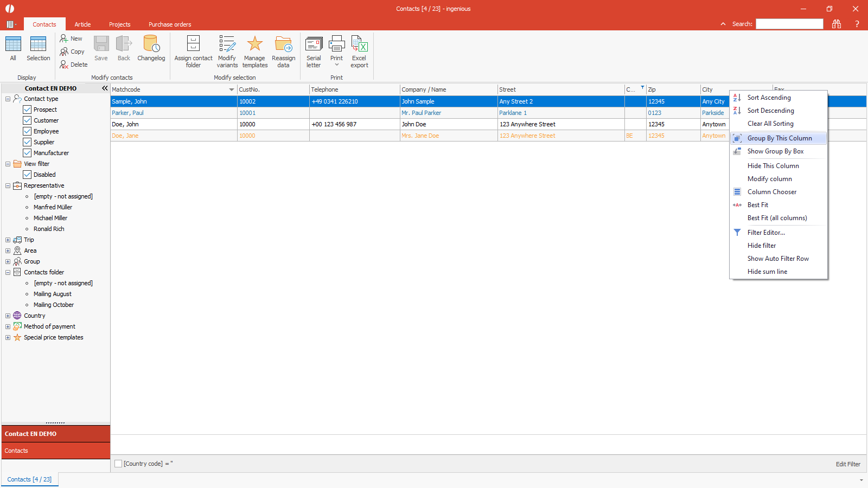Viewport: 868px width, 488px height.
Task: Switch to the Purchase orders tab
Action: point(170,24)
